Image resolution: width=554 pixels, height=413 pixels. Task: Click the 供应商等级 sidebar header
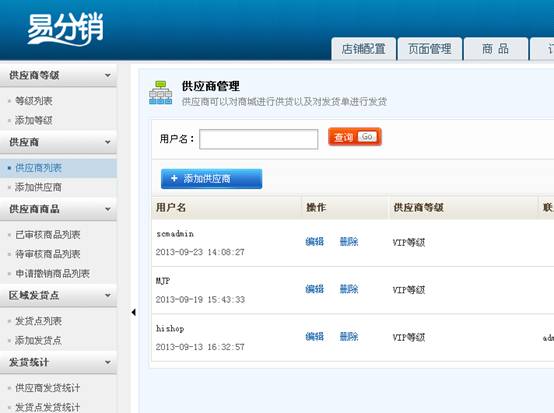coord(58,75)
